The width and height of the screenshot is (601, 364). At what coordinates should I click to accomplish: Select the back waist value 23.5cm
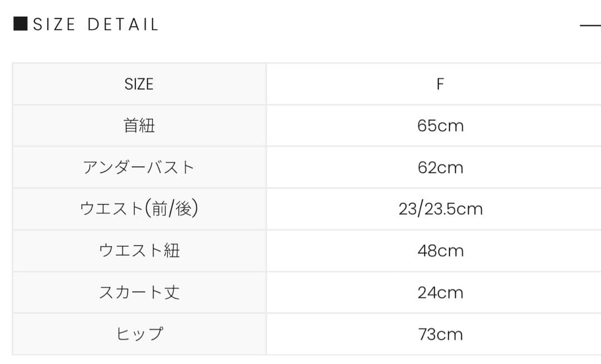pyautogui.click(x=452, y=209)
